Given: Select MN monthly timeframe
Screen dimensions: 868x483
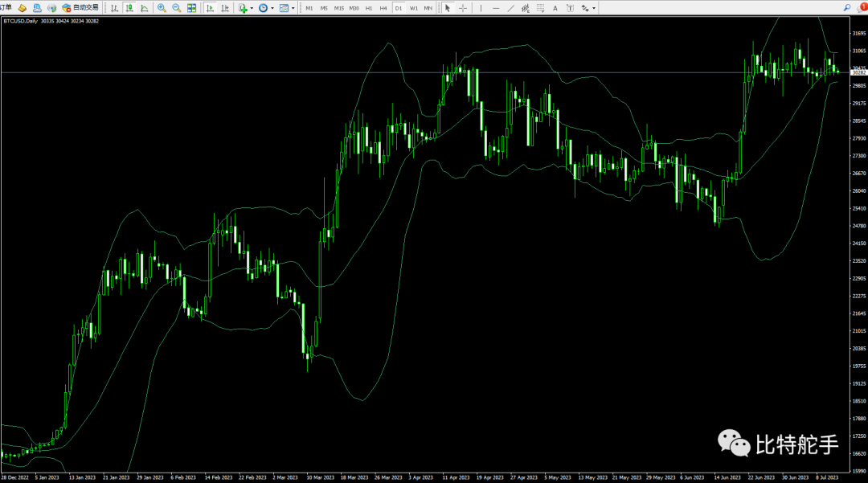Looking at the screenshot, I should (428, 8).
